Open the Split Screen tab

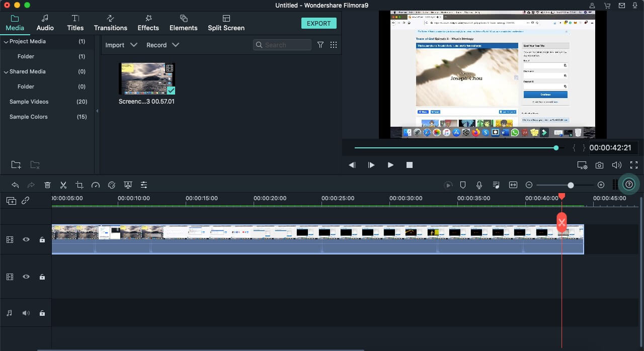(226, 23)
